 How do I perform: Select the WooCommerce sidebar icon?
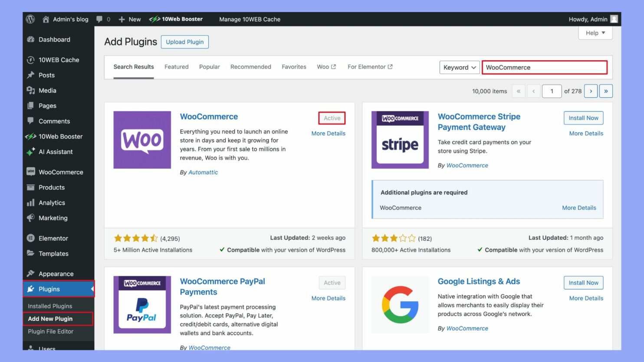pos(30,172)
